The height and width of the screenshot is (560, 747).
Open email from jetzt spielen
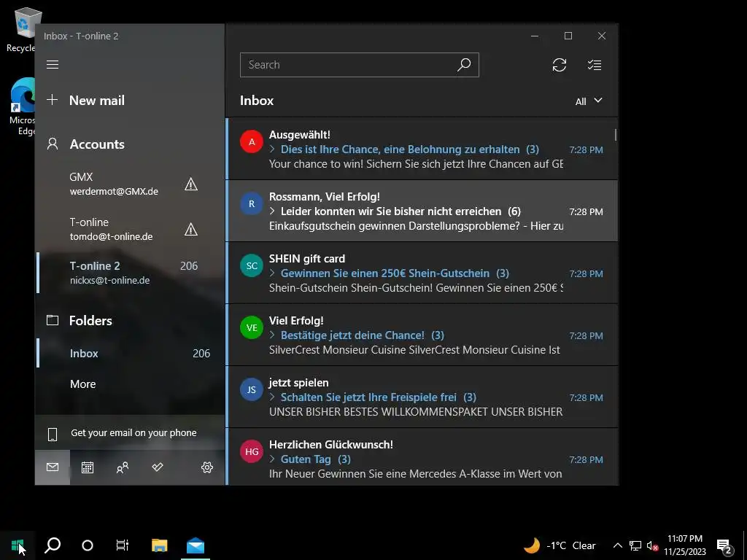422,397
